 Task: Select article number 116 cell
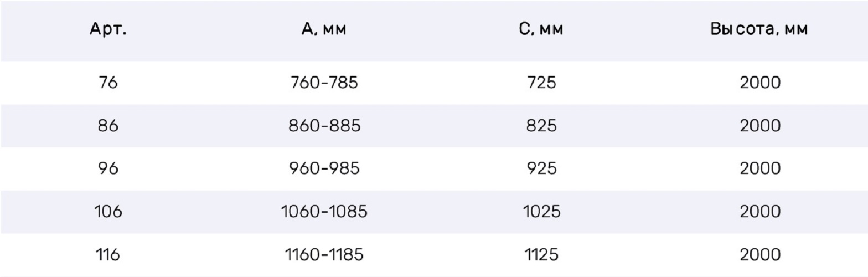pos(108,255)
